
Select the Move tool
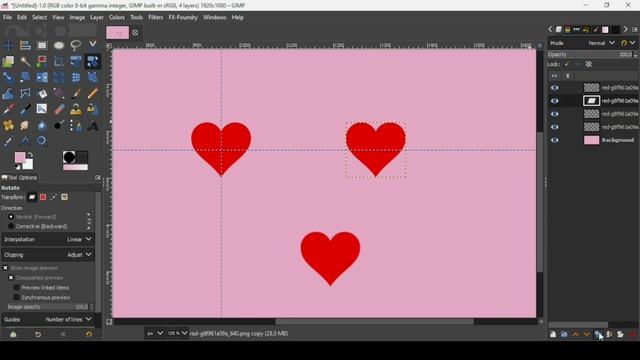8,45
